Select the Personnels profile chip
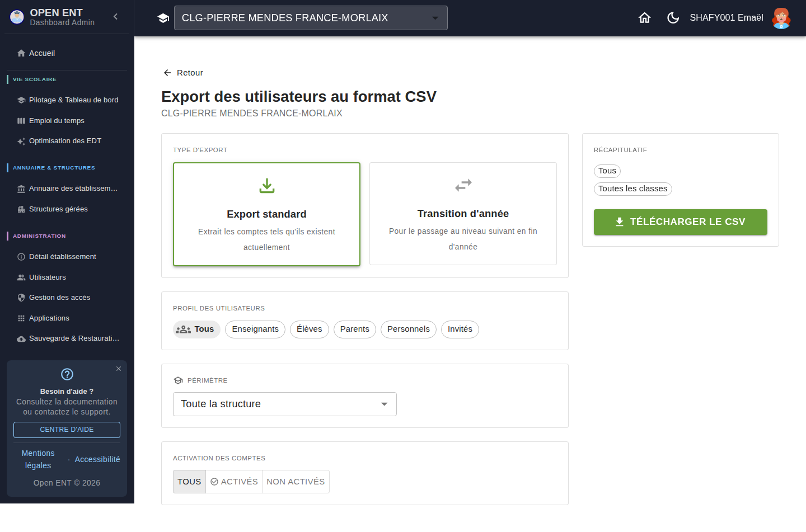Viewport: 806px width, 532px height. pyautogui.click(x=409, y=329)
